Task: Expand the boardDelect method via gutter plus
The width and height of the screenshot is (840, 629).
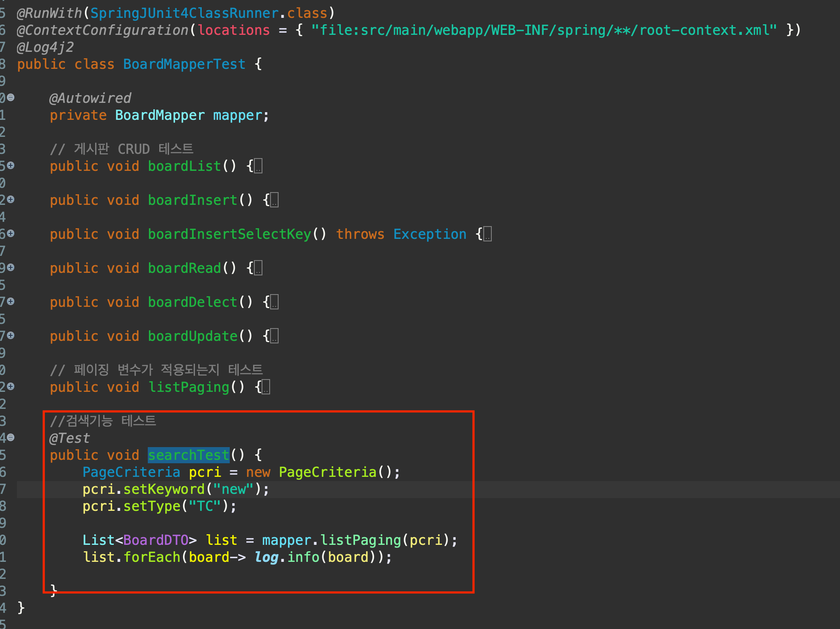Action: (11, 301)
